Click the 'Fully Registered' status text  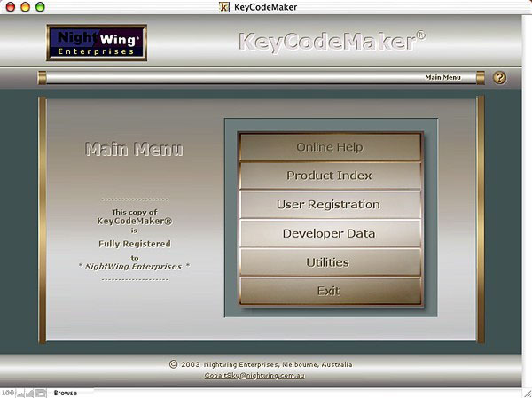[x=135, y=244]
